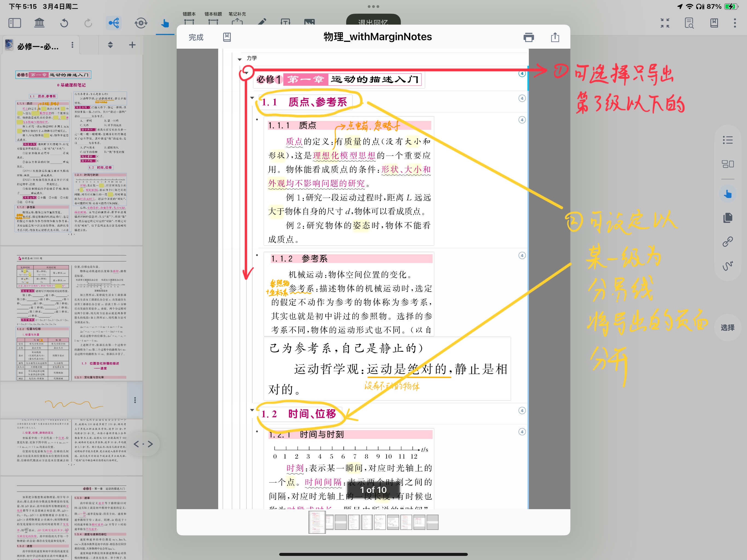Select the 错题本 excerpt tool
This screenshot has height=560, width=747.
pyautogui.click(x=189, y=19)
